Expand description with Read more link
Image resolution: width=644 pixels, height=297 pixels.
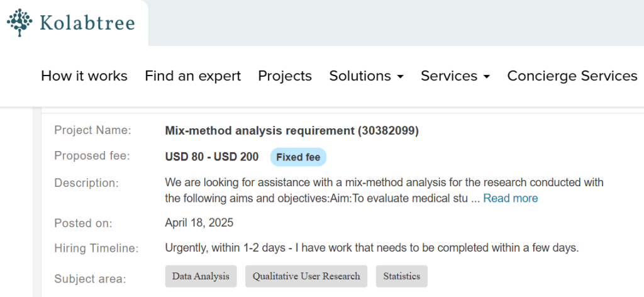click(x=511, y=198)
